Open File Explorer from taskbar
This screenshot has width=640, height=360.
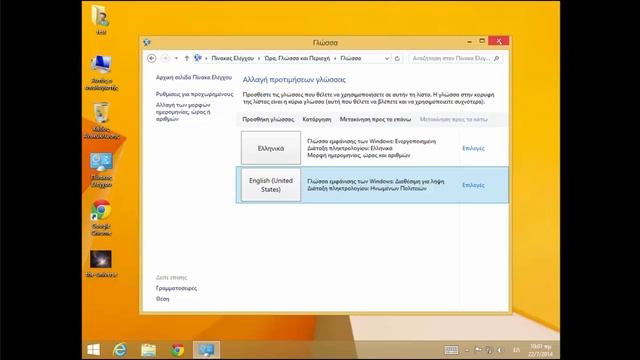(x=148, y=350)
